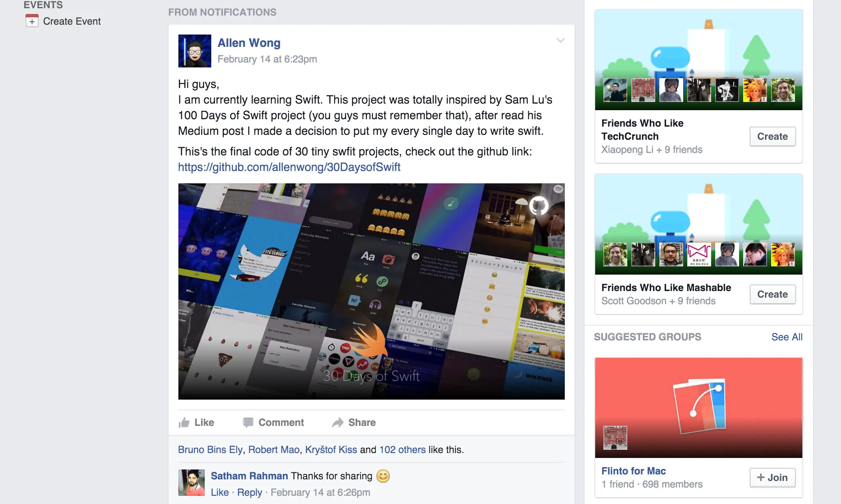Screen dimensions: 841x504
Task: Open Allen Wong's profile name link
Action: pyautogui.click(x=249, y=43)
